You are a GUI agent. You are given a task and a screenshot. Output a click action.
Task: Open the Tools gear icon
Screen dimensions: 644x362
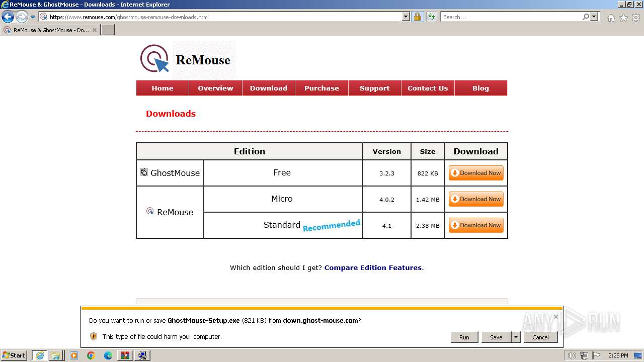[636, 18]
